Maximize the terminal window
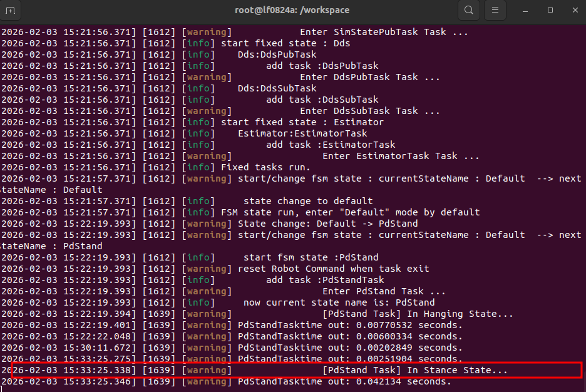586x392 pixels. click(550, 10)
